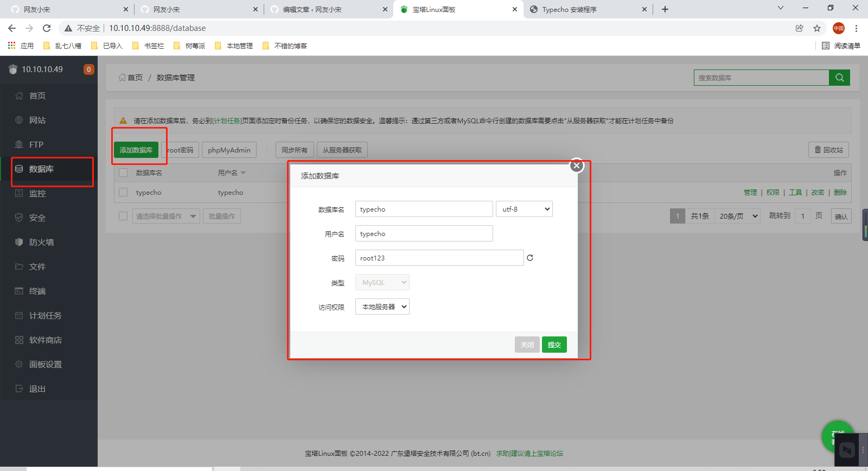Click the 用户名 input field in dialog
The height and width of the screenshot is (471, 868).
coord(424,233)
